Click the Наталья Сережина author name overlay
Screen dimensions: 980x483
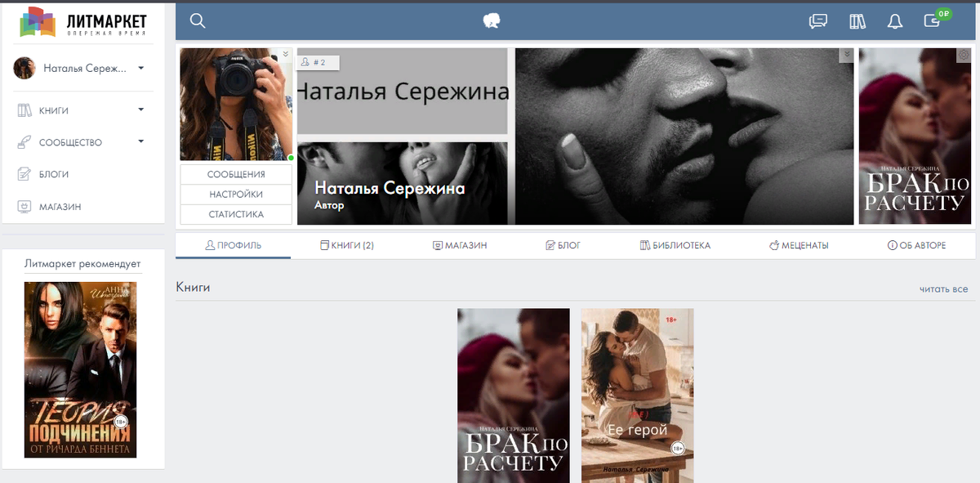[x=390, y=188]
